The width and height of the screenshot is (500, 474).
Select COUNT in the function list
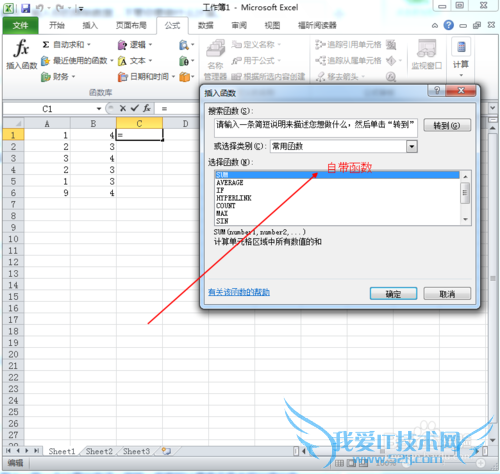pos(337,206)
